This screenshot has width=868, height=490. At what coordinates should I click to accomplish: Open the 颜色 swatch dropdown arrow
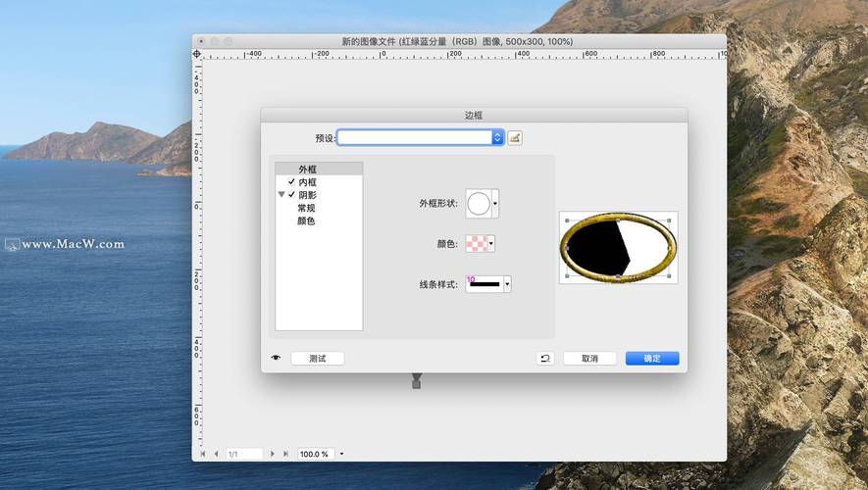pyautogui.click(x=491, y=243)
